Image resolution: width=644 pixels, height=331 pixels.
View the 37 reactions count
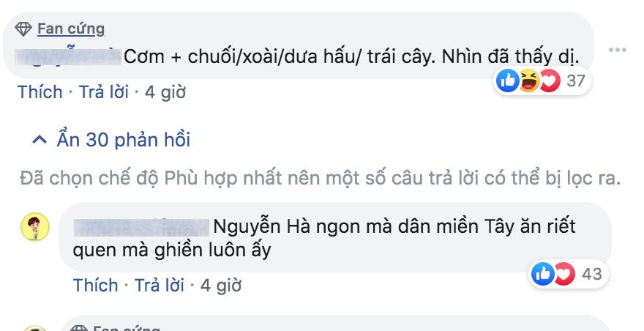[x=576, y=81]
